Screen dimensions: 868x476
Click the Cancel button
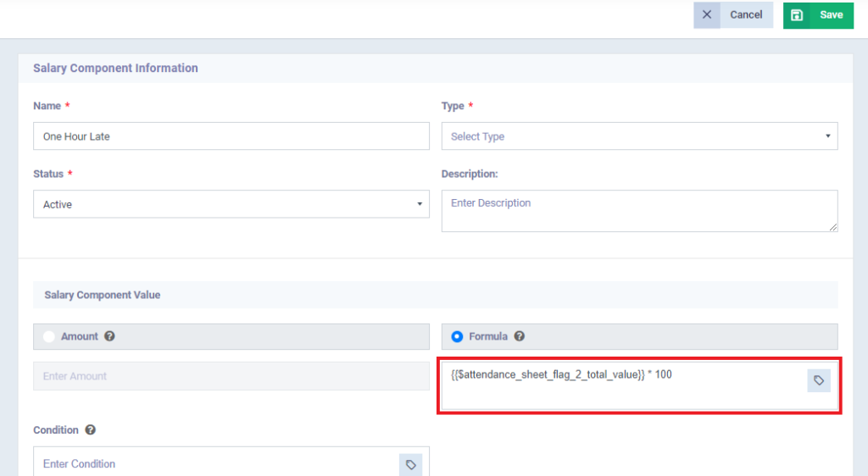click(x=733, y=15)
